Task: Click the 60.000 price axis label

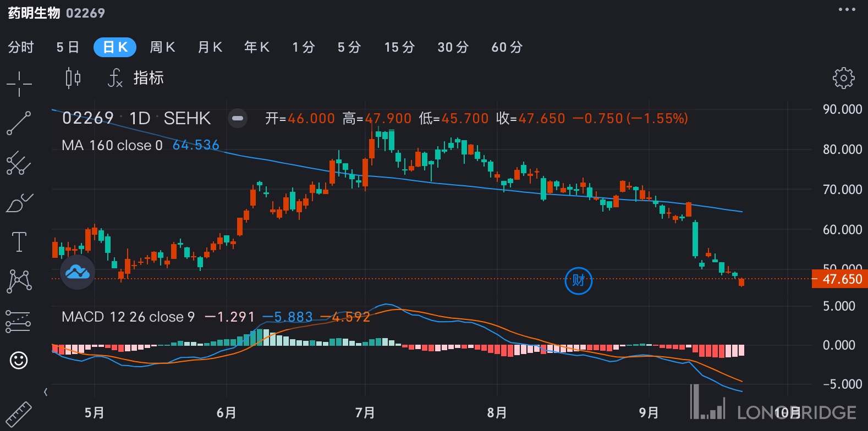Action: coord(842,229)
